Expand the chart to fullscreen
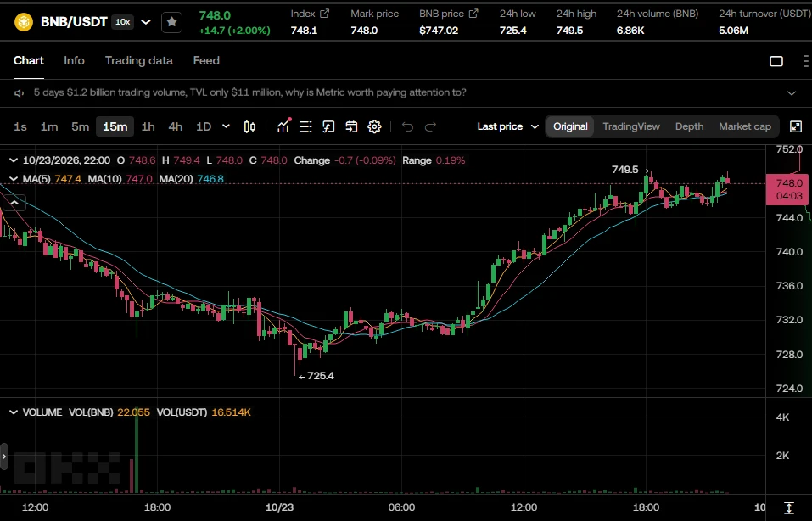Screen dimensions: 812x521 tap(796, 127)
